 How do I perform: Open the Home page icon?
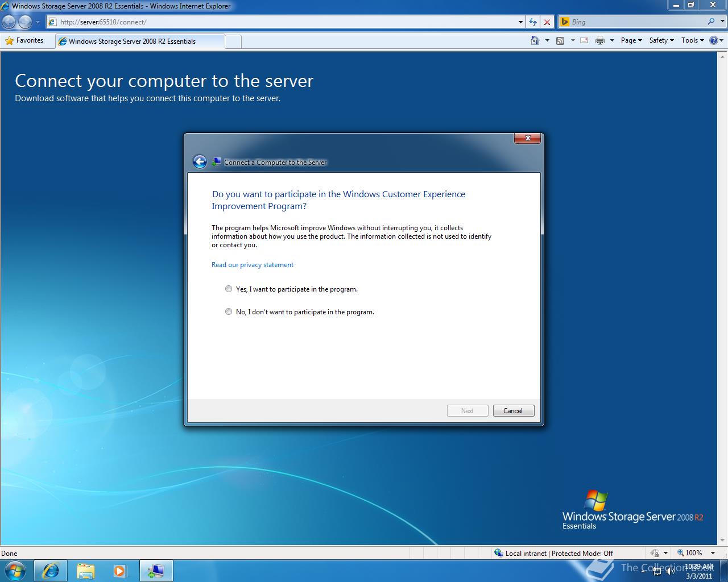click(x=535, y=40)
